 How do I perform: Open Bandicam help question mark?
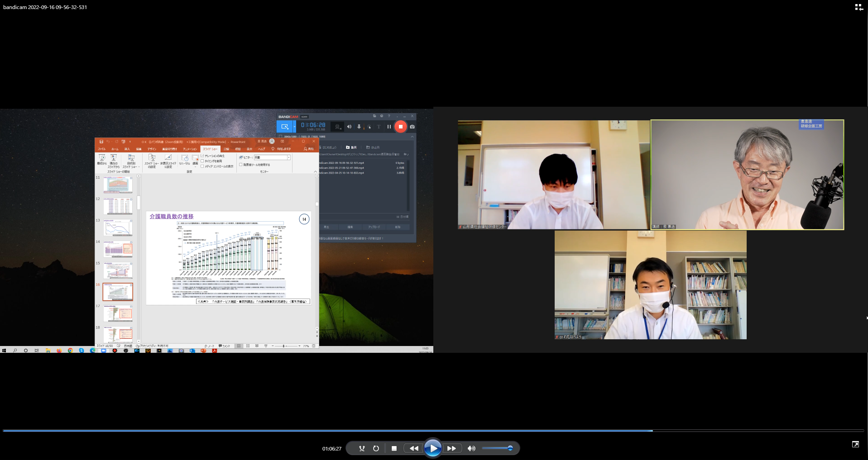(389, 116)
